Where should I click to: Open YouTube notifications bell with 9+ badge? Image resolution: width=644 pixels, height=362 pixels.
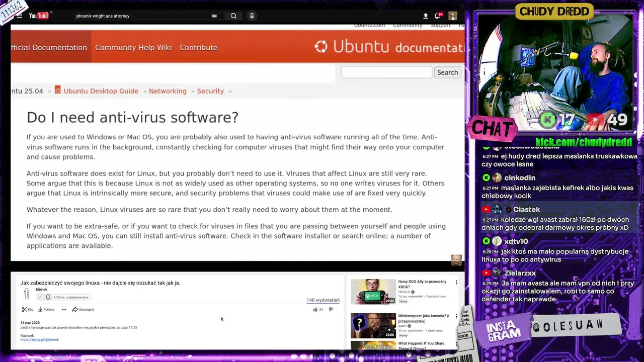point(438,16)
